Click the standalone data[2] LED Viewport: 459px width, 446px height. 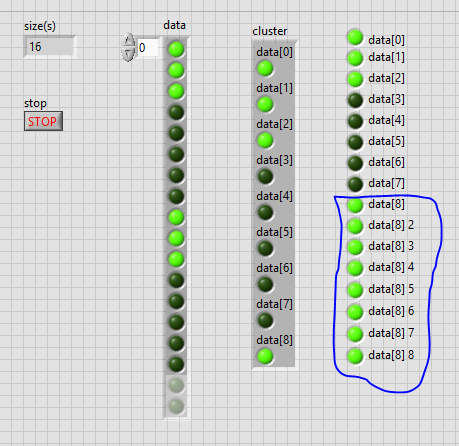click(x=355, y=79)
